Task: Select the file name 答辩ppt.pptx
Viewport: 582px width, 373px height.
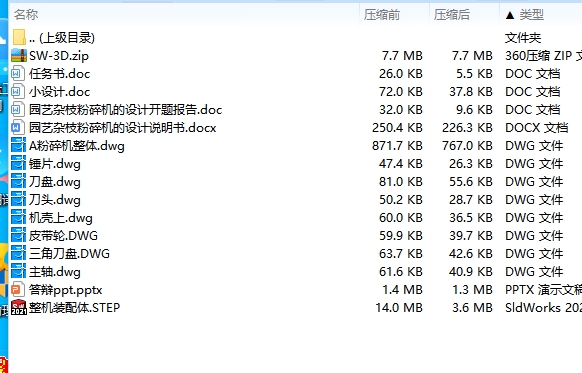Action: coord(65,290)
